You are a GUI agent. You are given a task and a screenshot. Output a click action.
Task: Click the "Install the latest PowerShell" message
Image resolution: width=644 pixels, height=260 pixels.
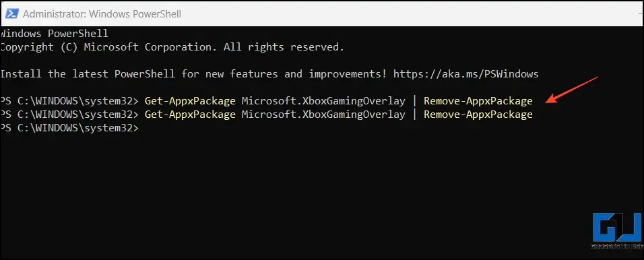269,74
